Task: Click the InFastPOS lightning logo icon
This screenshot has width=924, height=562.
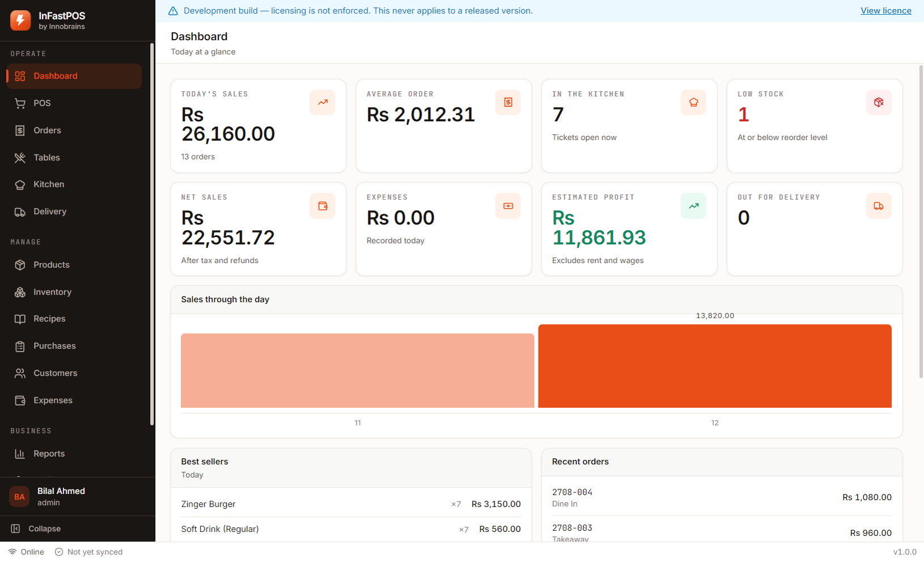Action: pos(20,20)
